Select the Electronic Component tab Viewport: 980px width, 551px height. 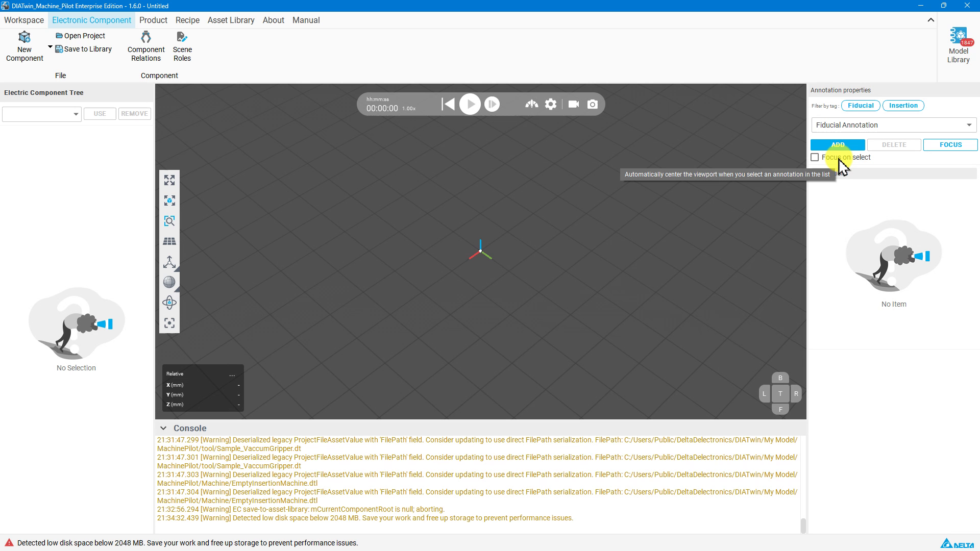point(92,20)
